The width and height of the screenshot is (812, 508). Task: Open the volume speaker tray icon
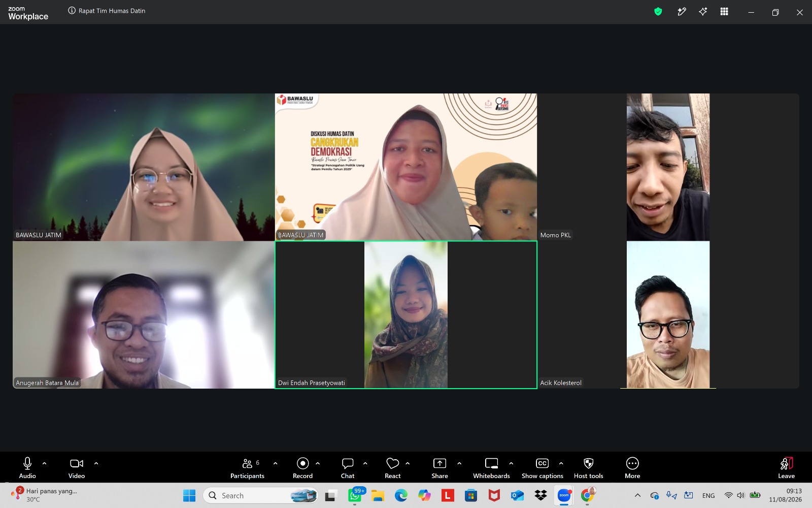[741, 495]
